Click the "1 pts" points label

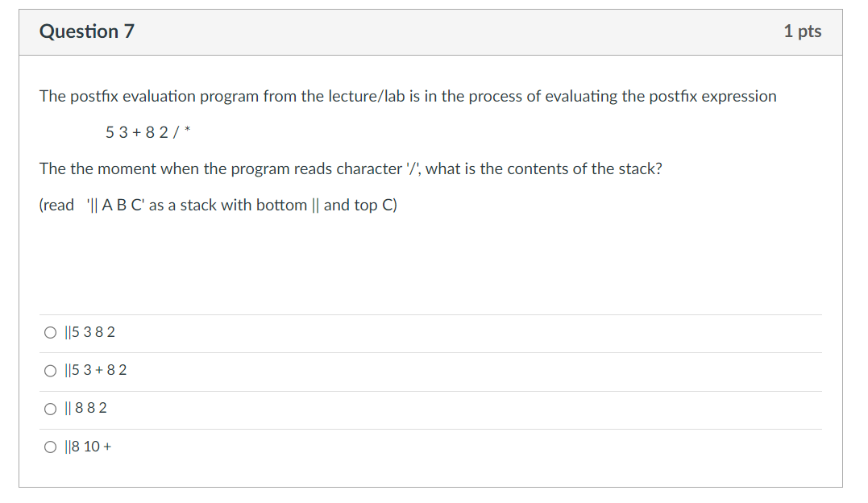[802, 31]
